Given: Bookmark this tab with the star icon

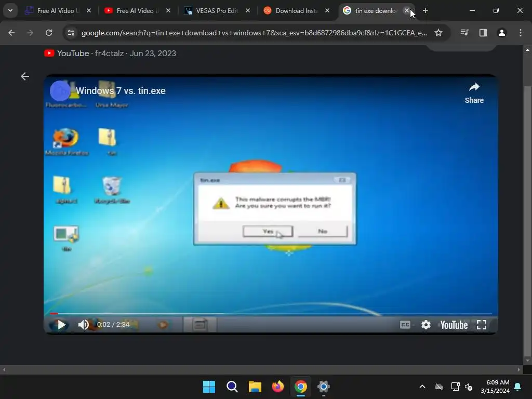Looking at the screenshot, I should 438,33.
